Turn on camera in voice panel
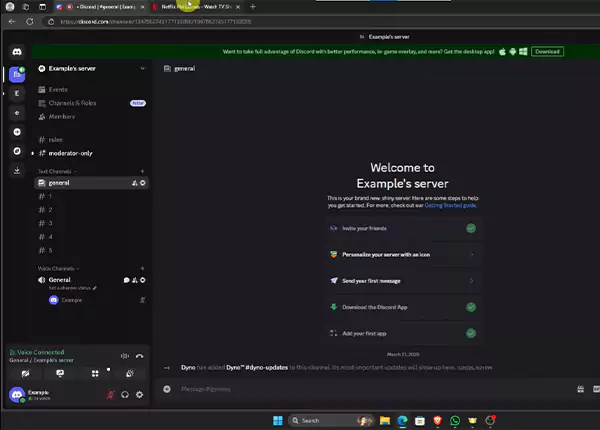Screen dimensions: 600x430 pyautogui.click(x=25, y=373)
